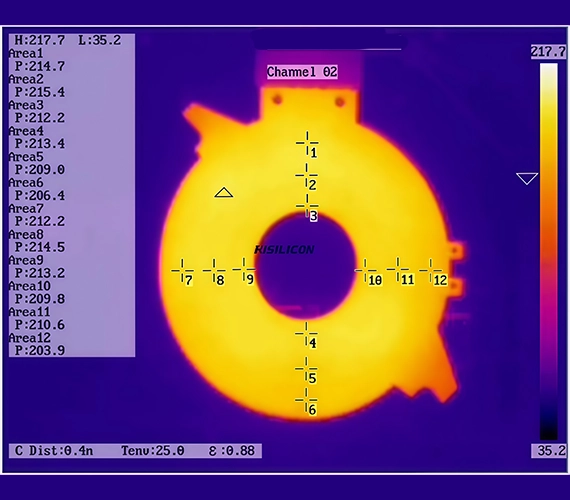
Task: Select the Area4 label
Action: 26,131
